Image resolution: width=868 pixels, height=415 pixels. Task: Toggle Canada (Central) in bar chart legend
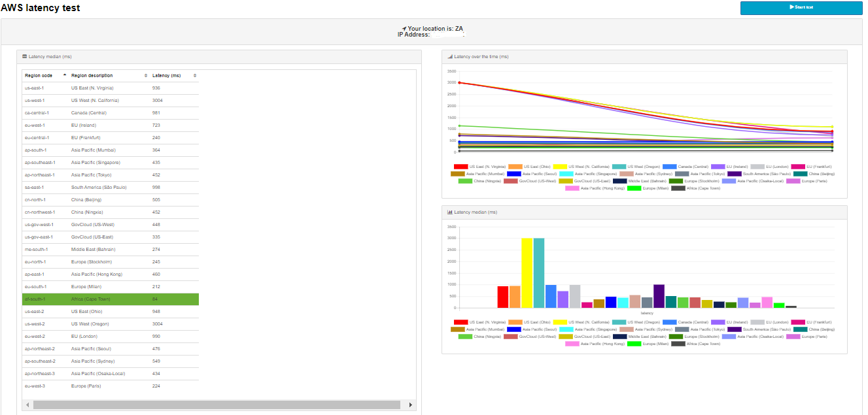686,322
